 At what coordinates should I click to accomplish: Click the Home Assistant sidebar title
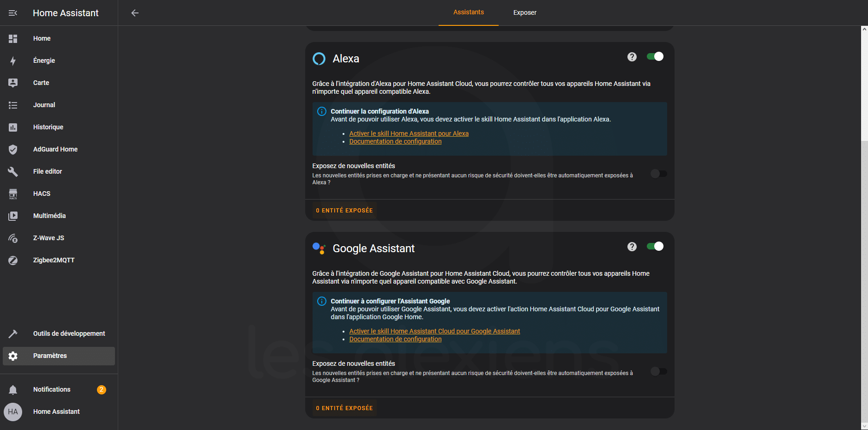pos(66,13)
